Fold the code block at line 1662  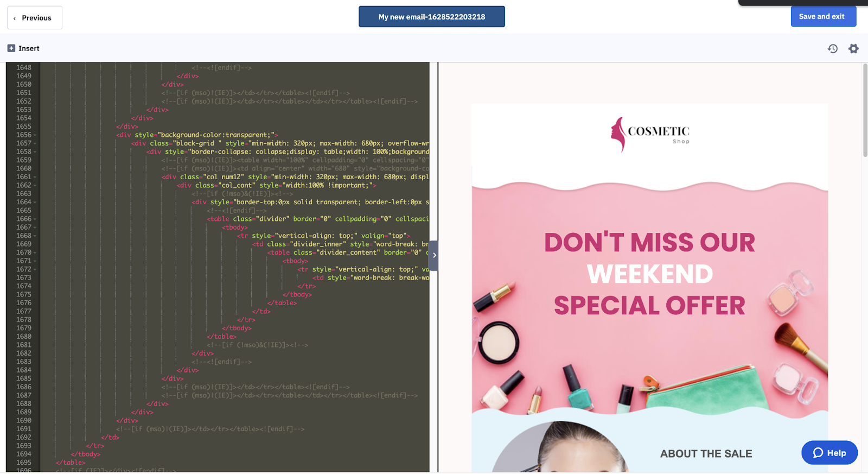pyautogui.click(x=35, y=186)
